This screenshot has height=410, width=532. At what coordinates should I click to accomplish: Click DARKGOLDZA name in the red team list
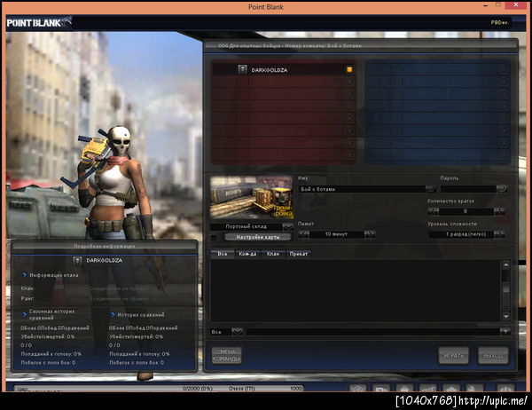coord(270,70)
